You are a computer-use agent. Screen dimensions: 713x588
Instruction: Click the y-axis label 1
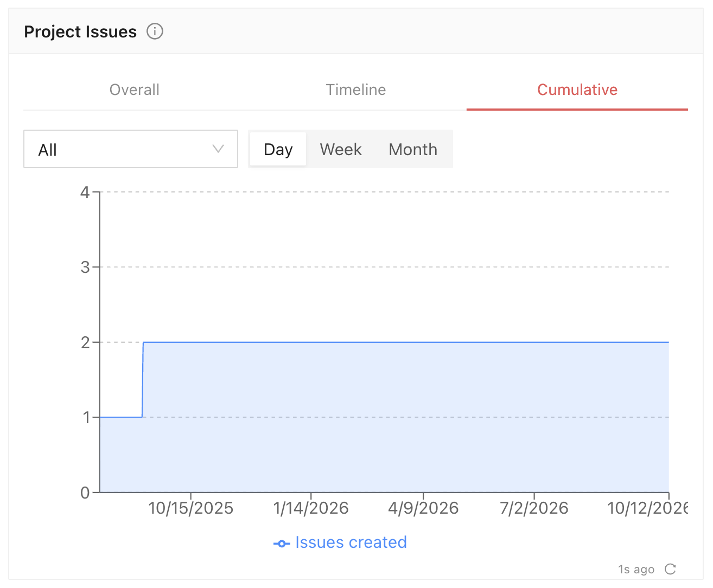coord(86,417)
